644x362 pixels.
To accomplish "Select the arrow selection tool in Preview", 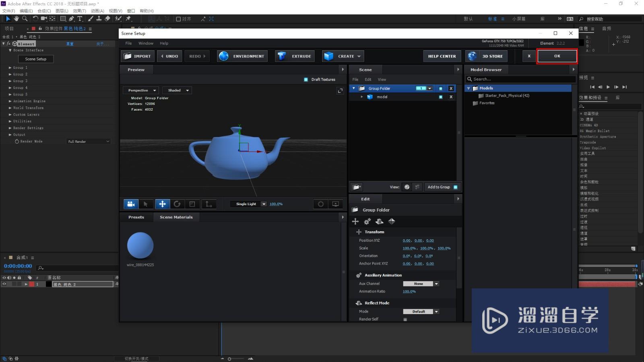I will click(146, 204).
